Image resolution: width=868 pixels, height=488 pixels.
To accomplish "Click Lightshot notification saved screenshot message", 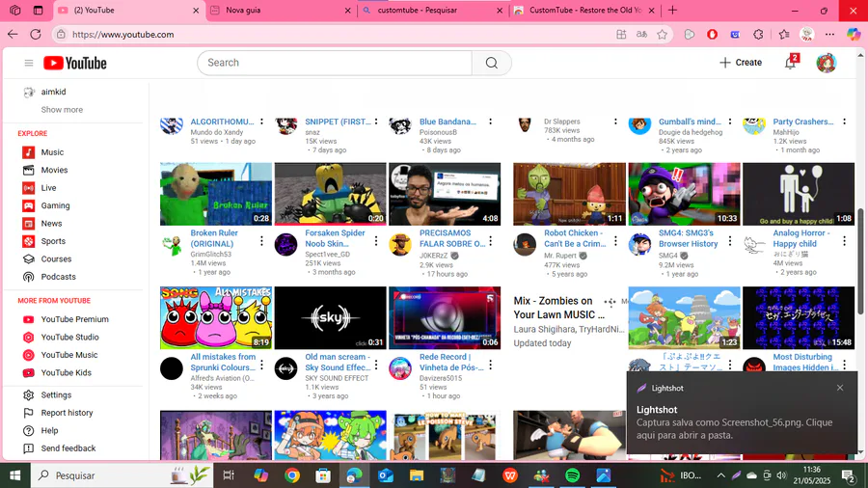I will [734, 429].
